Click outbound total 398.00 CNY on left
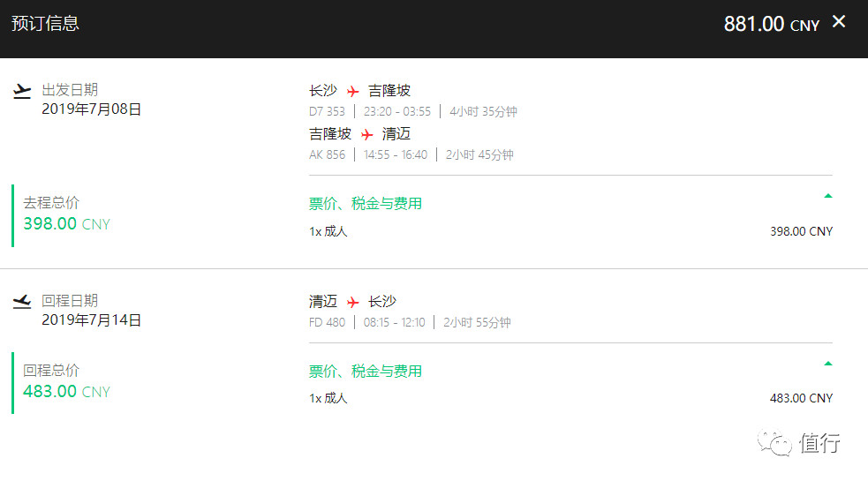The width and height of the screenshot is (868, 481). point(67,224)
